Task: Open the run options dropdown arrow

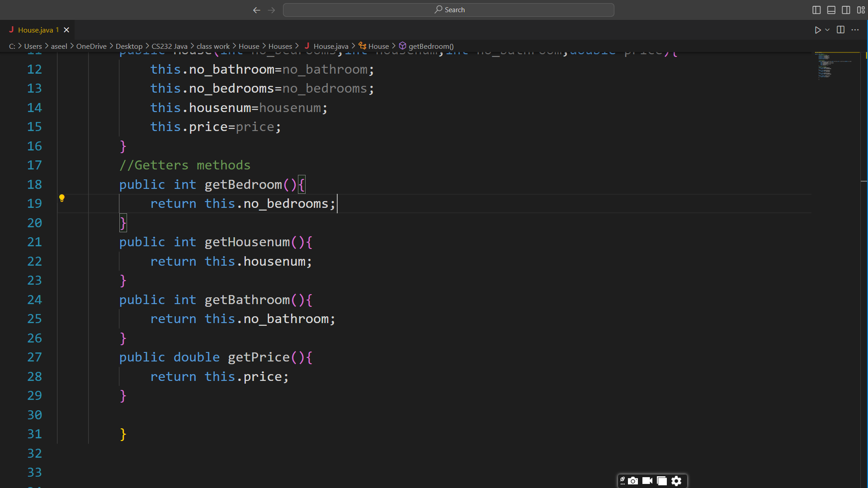Action: coord(827,30)
